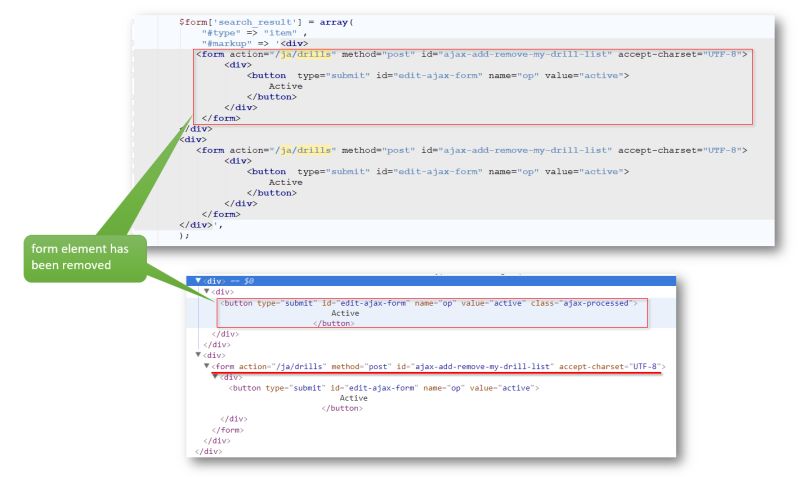The width and height of the screenshot is (800, 477).
Task: Click the closing ");" line of the array
Action: [184, 235]
